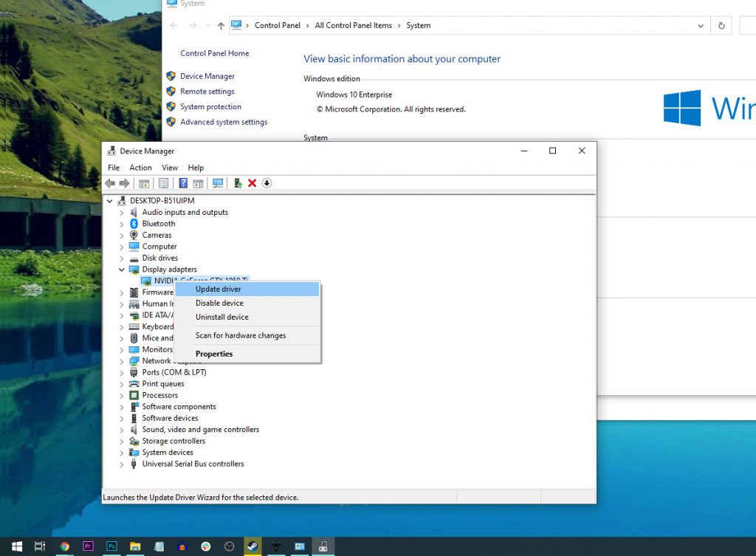Click the blue Help question mark icon
The height and width of the screenshot is (556, 756).
coord(183,183)
